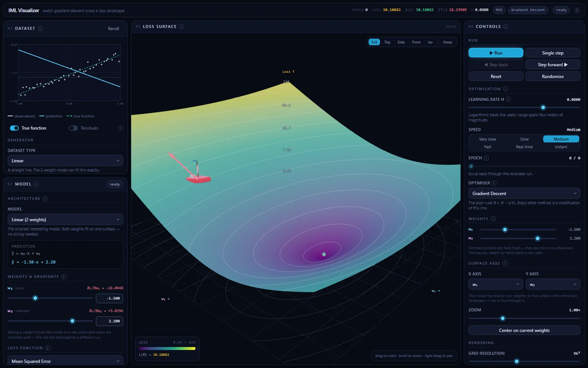Click Step back button
The width and height of the screenshot is (588, 368).
(496, 65)
